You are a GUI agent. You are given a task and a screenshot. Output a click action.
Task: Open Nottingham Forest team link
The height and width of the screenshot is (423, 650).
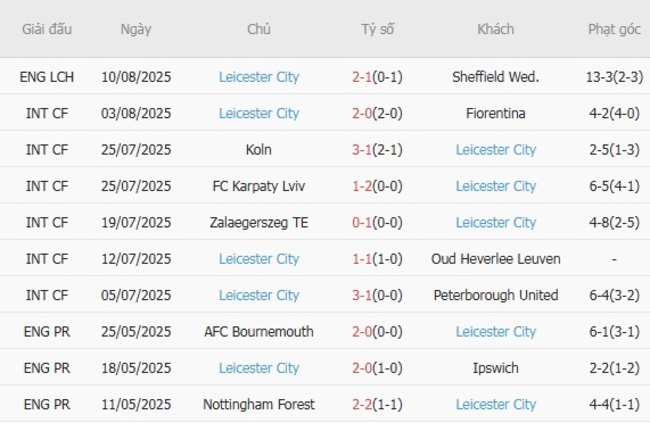259,405
